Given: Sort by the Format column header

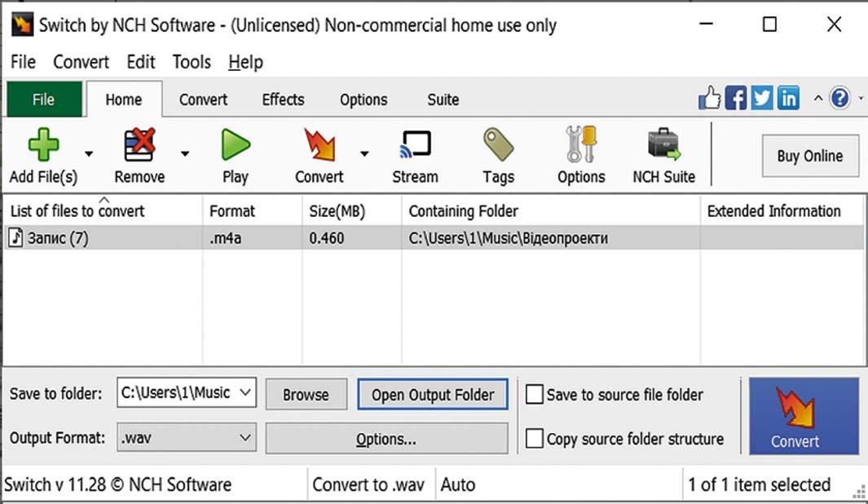Looking at the screenshot, I should coord(253,210).
